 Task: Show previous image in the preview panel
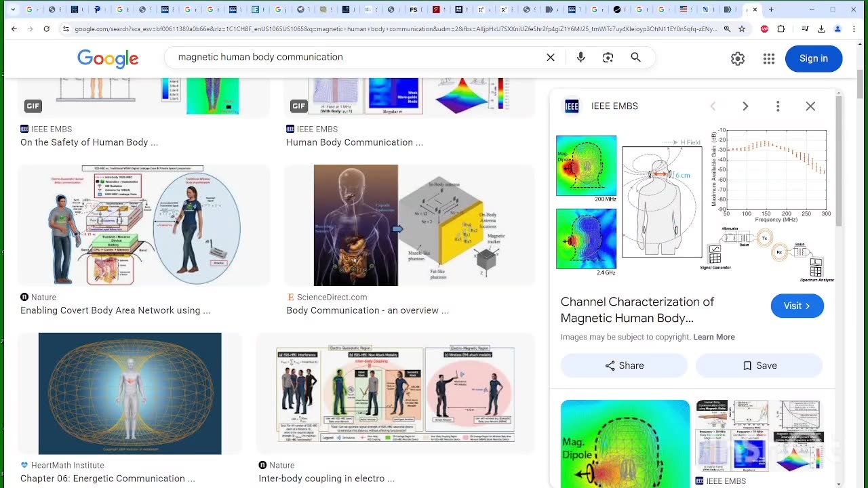tap(713, 106)
